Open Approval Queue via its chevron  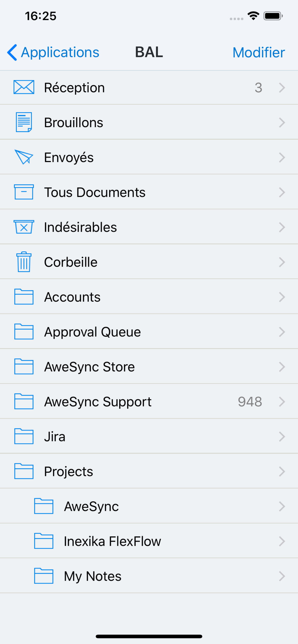282,332
